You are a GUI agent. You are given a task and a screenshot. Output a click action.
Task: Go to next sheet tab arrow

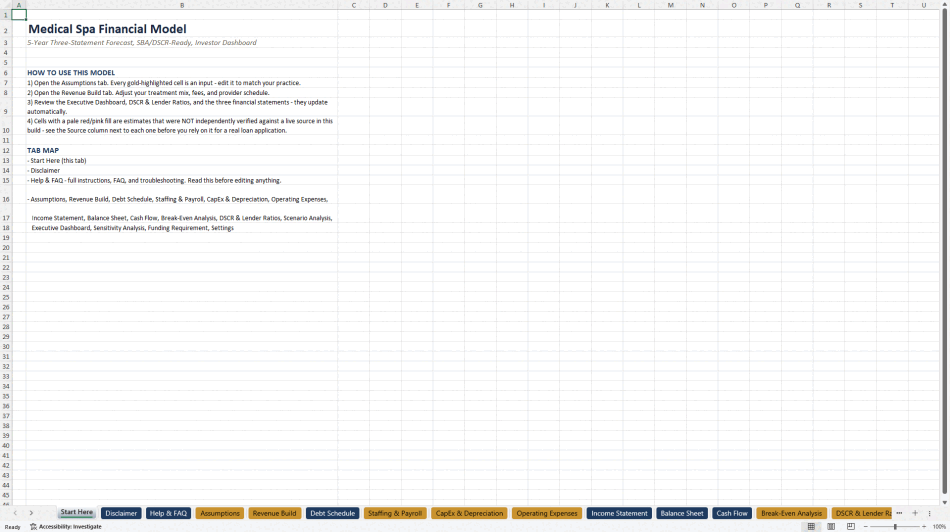click(x=31, y=513)
